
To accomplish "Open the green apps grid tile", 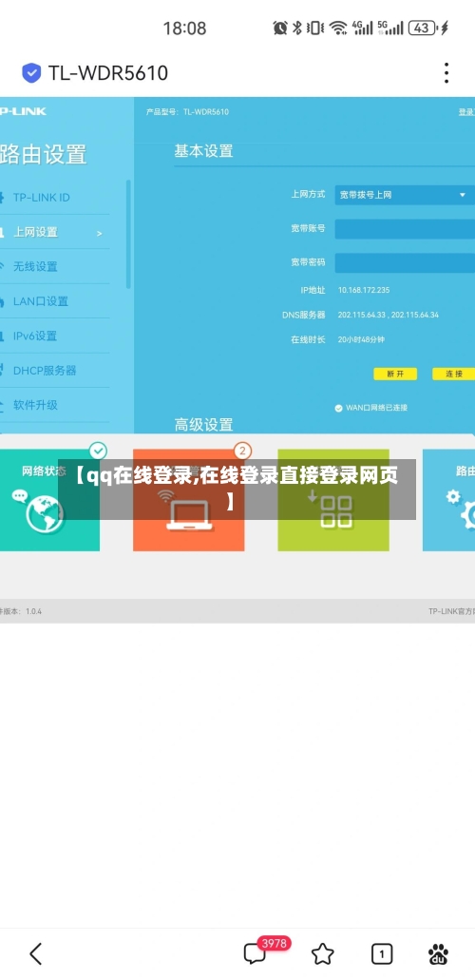I will click(333, 500).
